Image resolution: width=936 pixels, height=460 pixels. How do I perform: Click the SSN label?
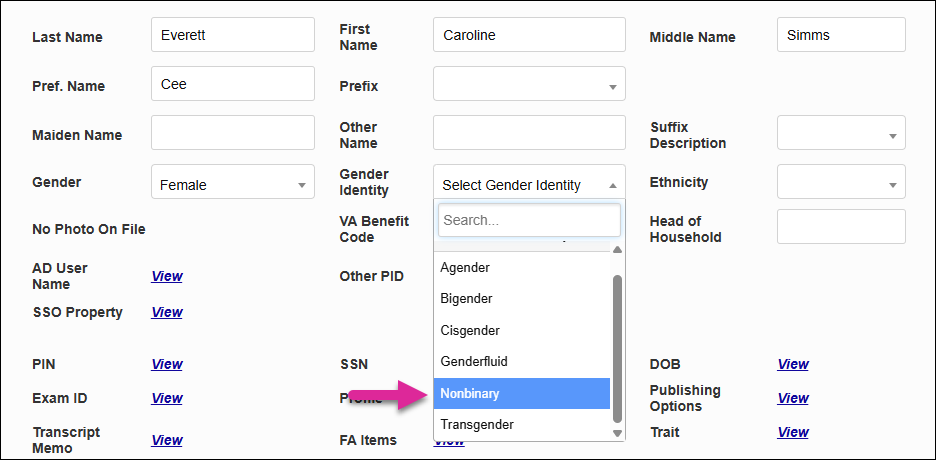coord(353,364)
